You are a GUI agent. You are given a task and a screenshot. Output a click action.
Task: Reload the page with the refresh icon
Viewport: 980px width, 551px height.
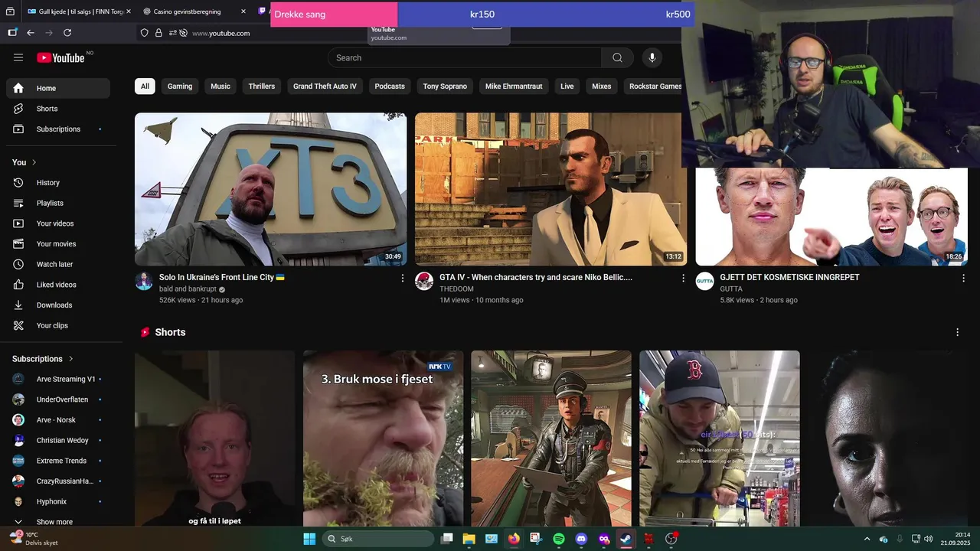coord(67,33)
